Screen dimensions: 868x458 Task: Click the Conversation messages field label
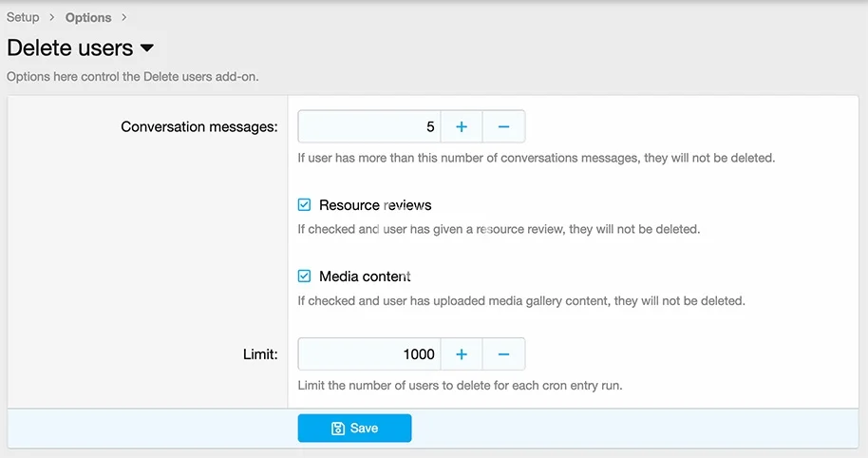[199, 126]
